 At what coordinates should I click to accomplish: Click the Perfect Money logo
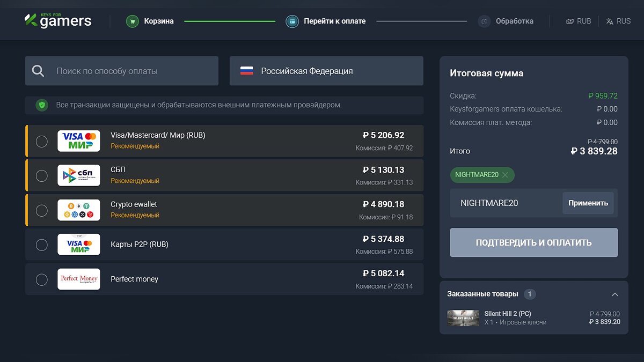click(79, 279)
